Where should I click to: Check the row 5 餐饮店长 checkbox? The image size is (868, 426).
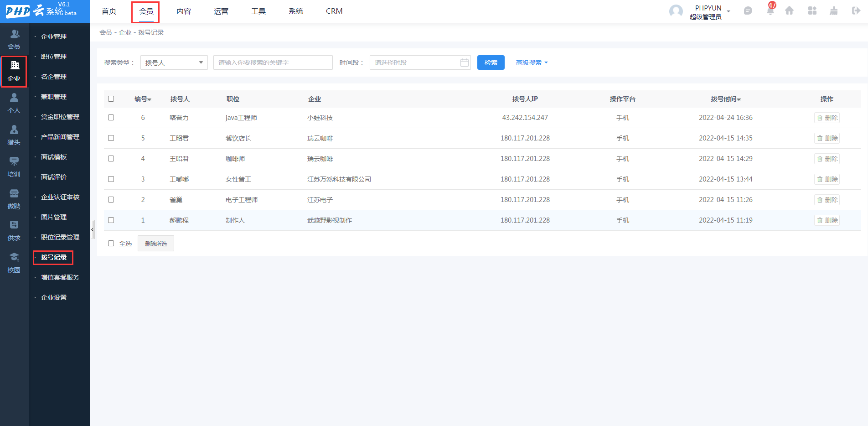pos(111,138)
